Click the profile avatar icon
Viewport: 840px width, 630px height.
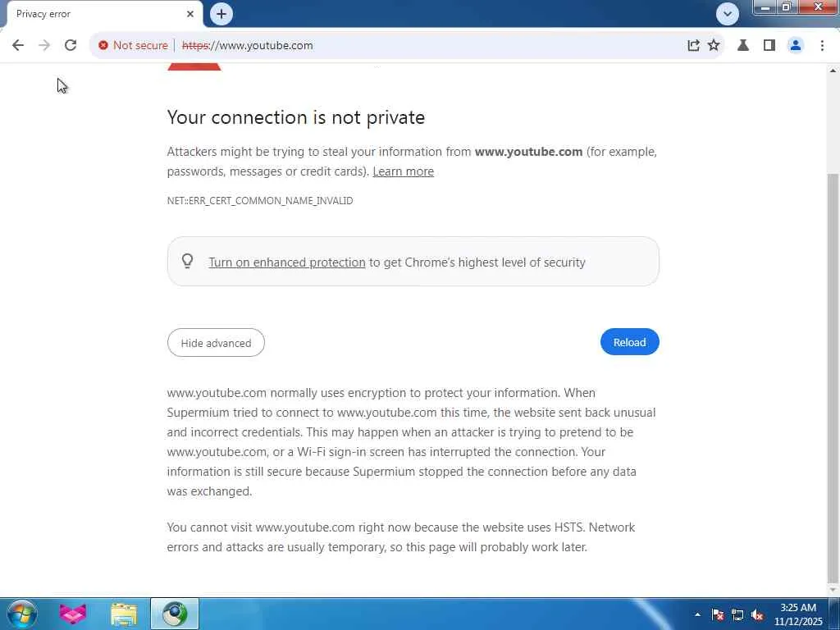click(795, 45)
